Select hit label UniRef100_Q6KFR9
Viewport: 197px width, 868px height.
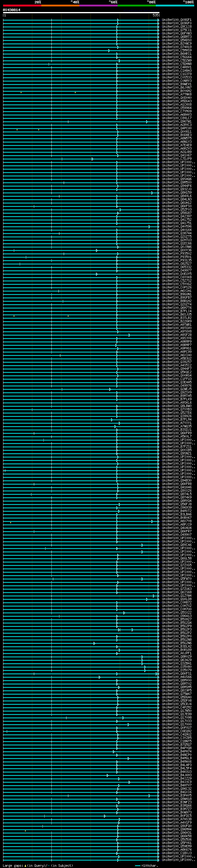coord(177,433)
